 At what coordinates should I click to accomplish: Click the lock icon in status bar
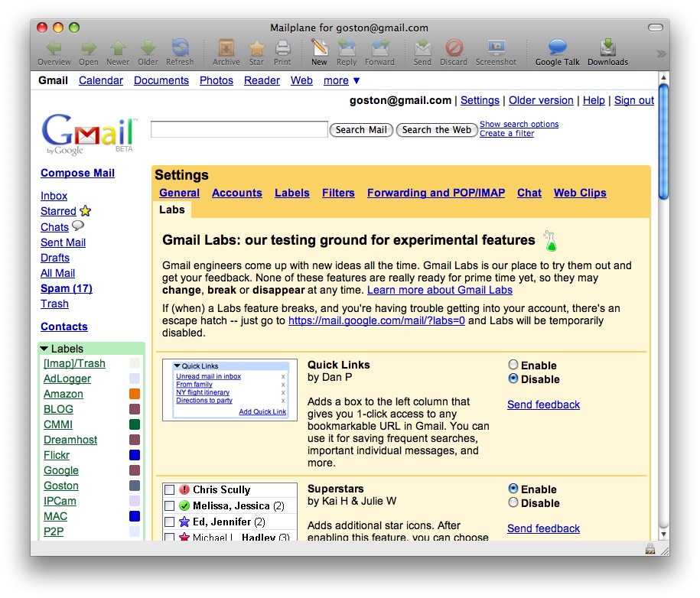click(650, 549)
